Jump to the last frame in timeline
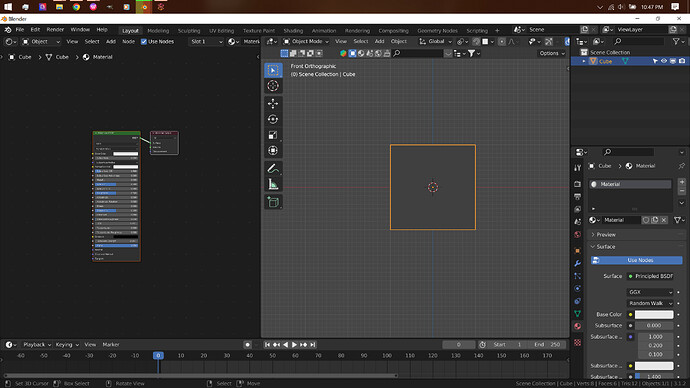 [312, 344]
